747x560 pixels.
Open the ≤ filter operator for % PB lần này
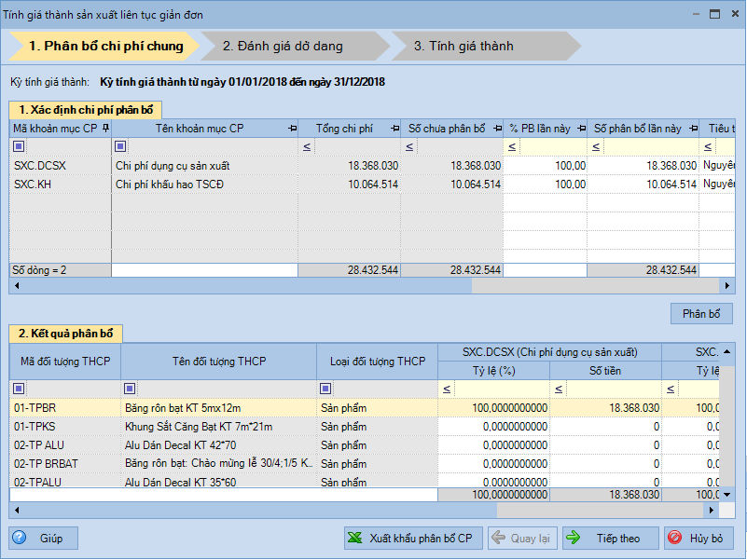pos(512,146)
